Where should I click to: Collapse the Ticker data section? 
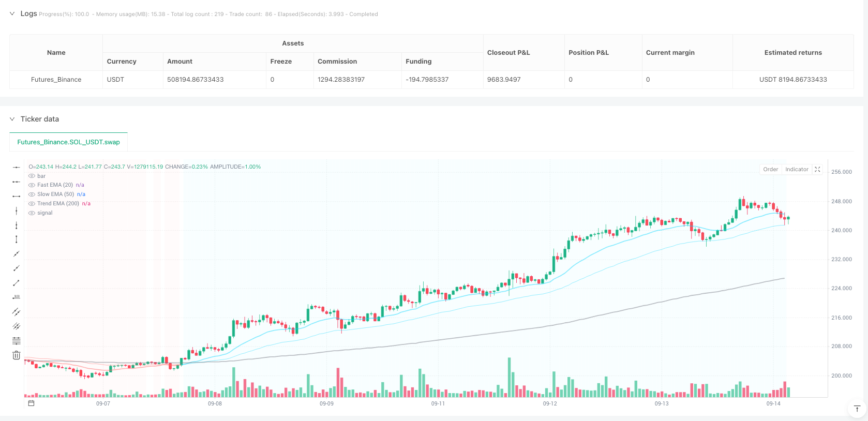pyautogui.click(x=12, y=119)
